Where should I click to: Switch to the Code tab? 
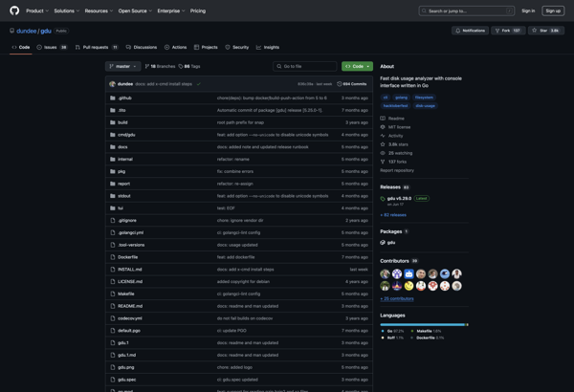[21, 47]
